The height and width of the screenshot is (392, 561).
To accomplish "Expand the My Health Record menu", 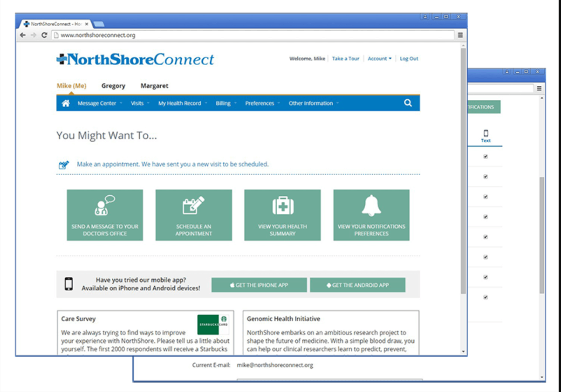I will pyautogui.click(x=183, y=103).
